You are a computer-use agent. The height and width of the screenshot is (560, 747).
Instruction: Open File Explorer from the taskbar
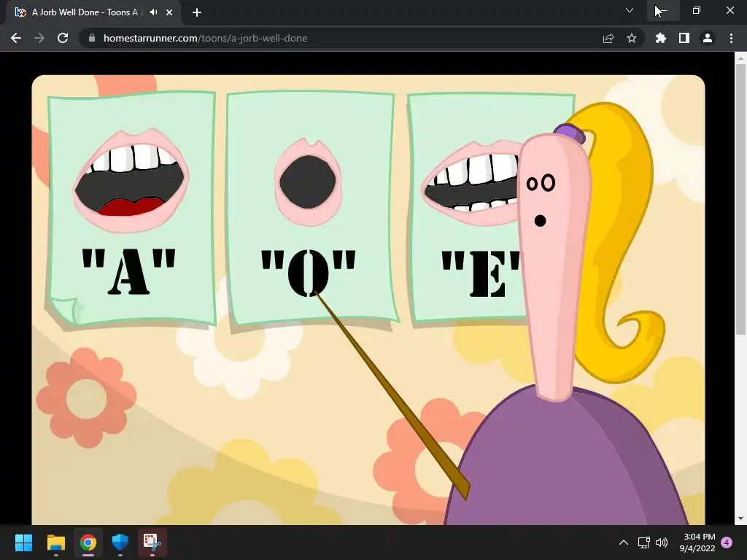[x=55, y=542]
